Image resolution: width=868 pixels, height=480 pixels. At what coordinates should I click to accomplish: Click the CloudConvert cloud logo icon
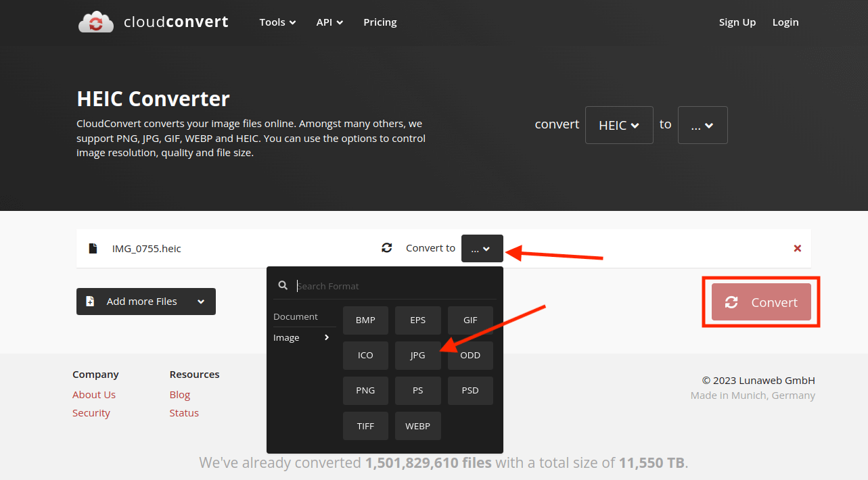tap(96, 22)
